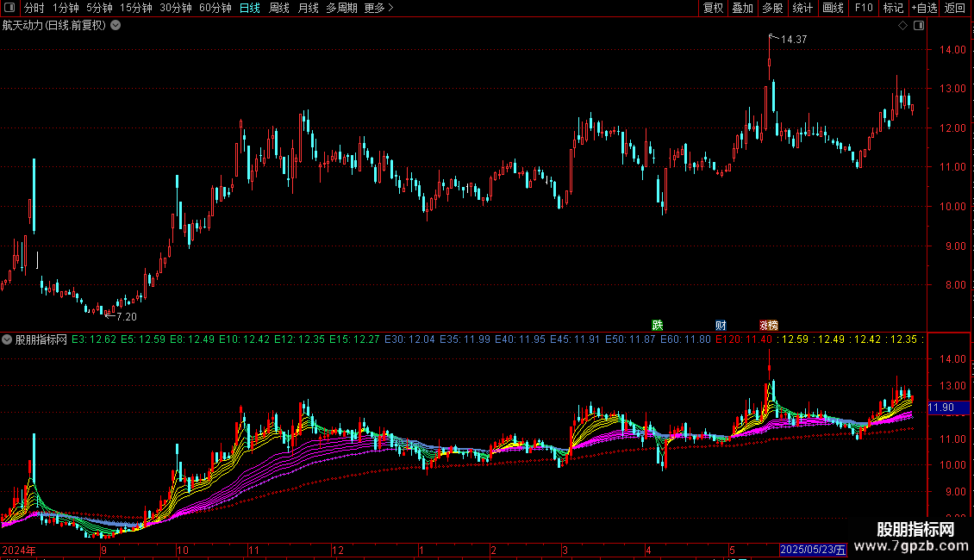Click the 航天动力(日线.前复权) chart title
Screen dimensions: 974x560
(x=54, y=26)
